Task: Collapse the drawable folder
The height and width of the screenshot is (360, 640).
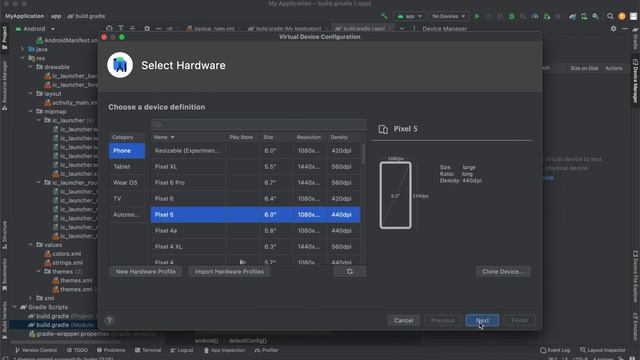Action: coord(31,67)
